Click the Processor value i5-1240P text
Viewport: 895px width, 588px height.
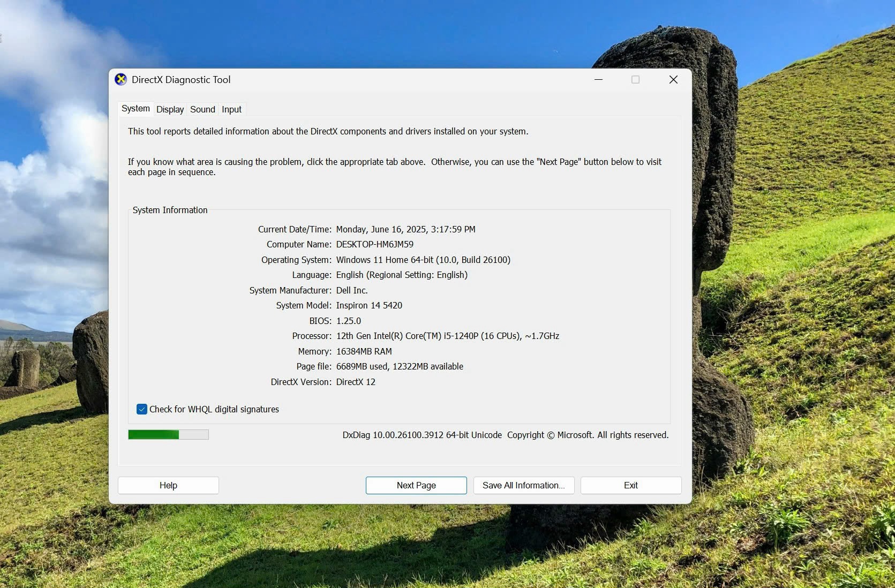[x=447, y=336]
